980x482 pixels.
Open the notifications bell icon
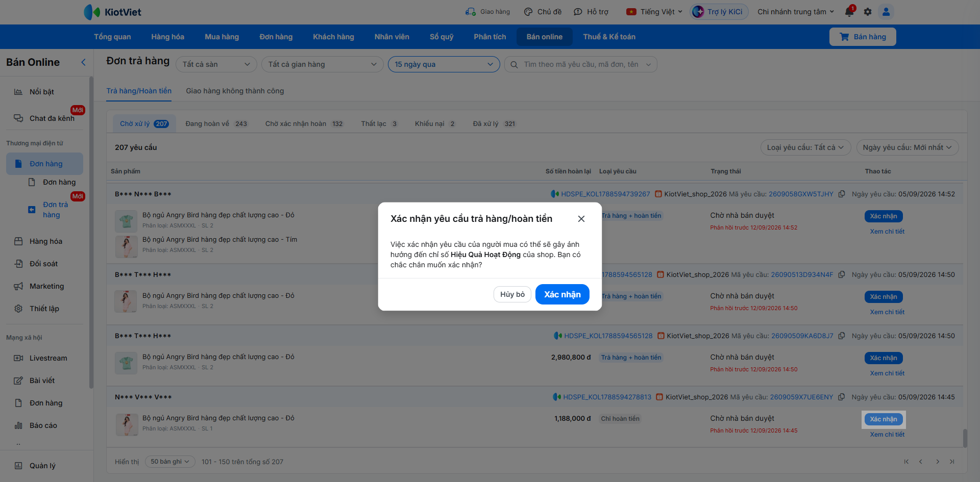(x=849, y=11)
